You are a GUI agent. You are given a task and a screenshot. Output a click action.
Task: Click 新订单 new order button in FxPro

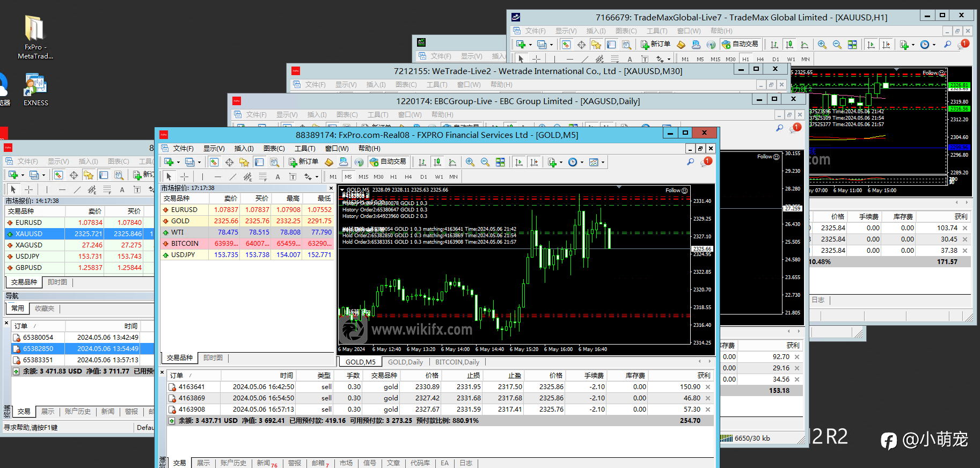pyautogui.click(x=303, y=162)
